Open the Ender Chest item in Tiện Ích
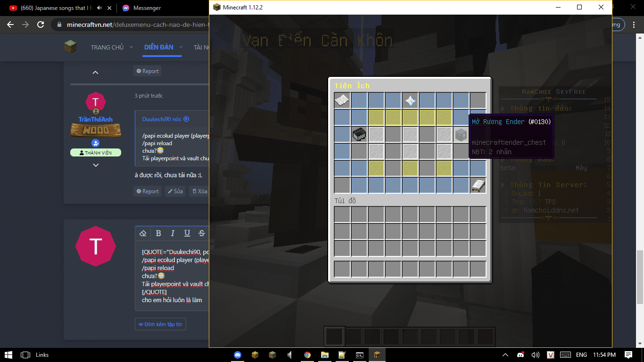 click(x=461, y=135)
